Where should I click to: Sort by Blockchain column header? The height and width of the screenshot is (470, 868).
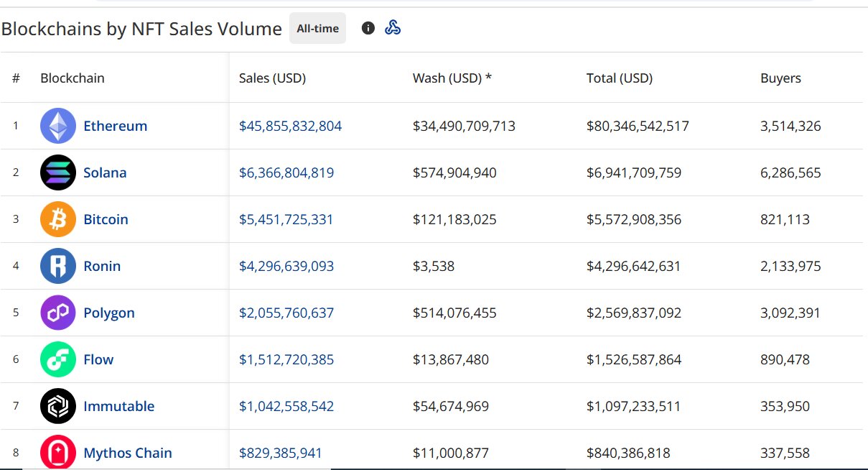[x=73, y=78]
